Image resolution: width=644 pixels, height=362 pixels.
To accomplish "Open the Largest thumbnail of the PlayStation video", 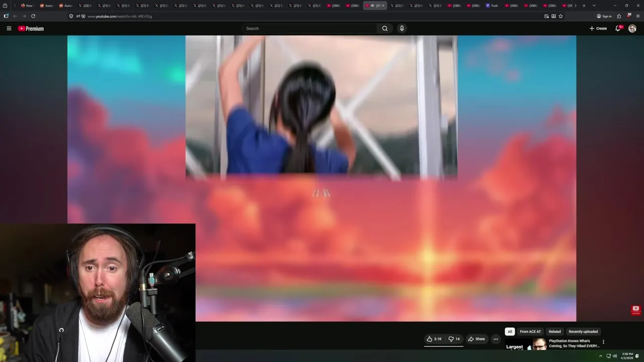I will [526, 344].
